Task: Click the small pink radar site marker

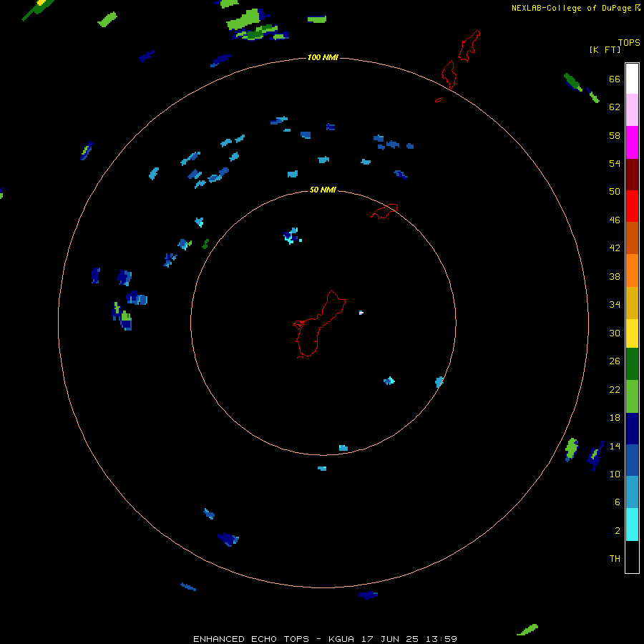Action: [361, 313]
